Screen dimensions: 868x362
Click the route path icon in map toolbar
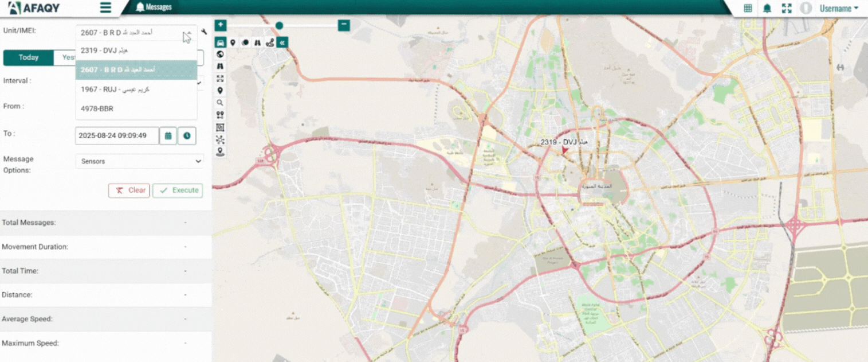(x=269, y=42)
